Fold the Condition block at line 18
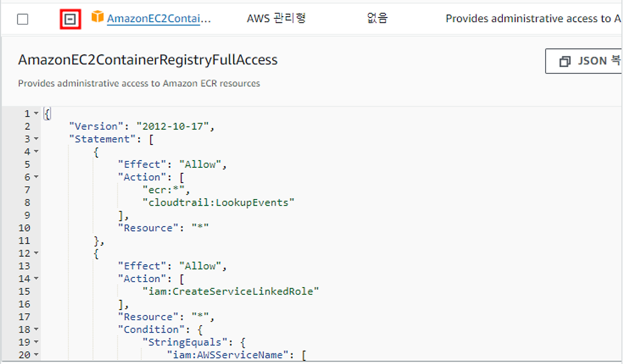This screenshot has width=623, height=364. tap(37, 329)
